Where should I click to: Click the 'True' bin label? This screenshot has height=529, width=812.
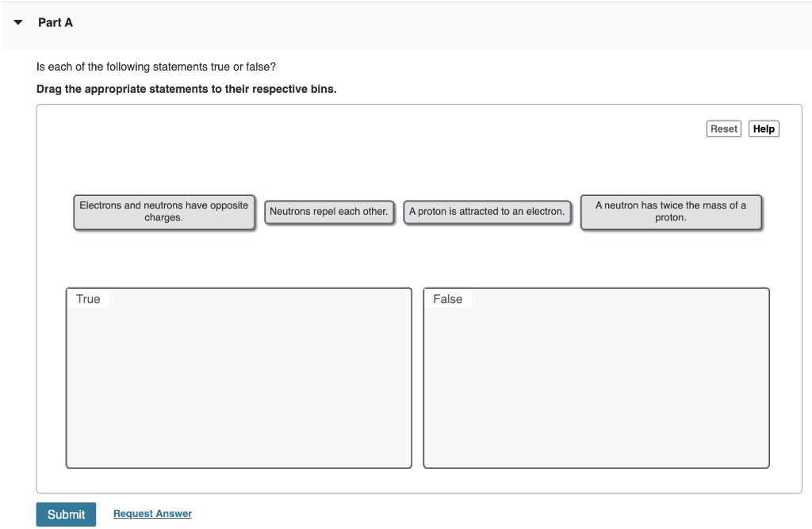click(x=88, y=299)
